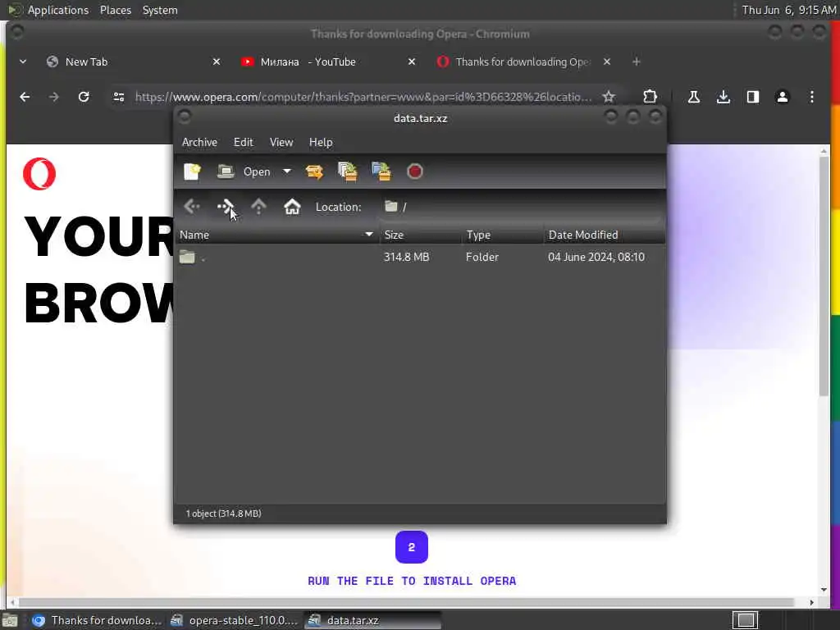Sort by the Date Modified column header

[x=605, y=235]
